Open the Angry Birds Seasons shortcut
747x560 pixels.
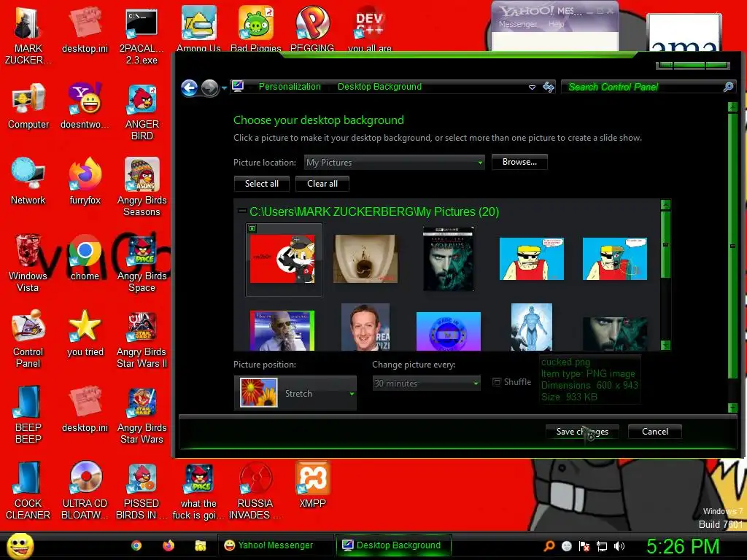click(x=142, y=187)
